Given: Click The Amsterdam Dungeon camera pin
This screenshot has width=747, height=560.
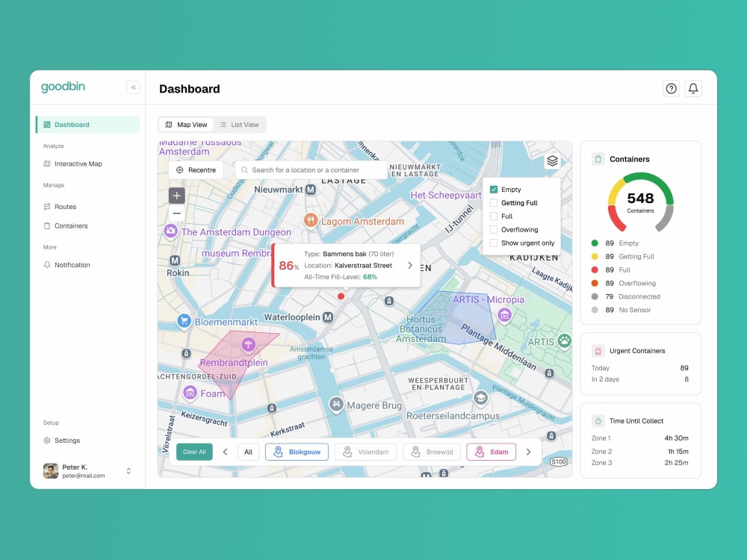Looking at the screenshot, I should point(170,231).
